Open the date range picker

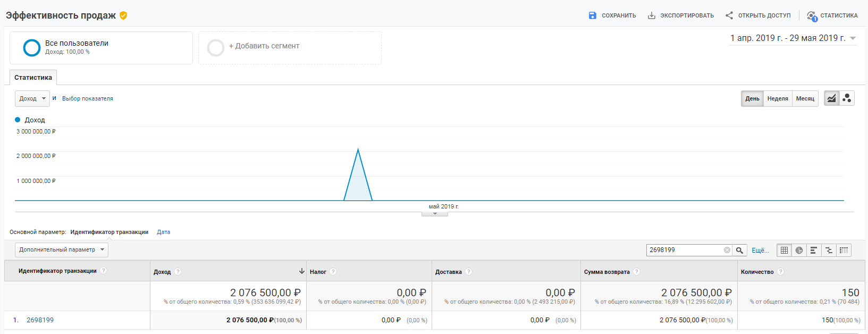793,38
